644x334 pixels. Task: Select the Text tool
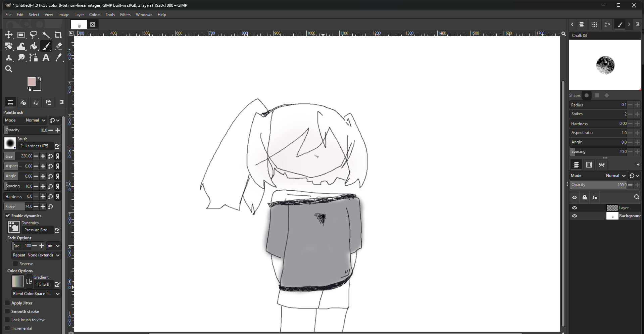(x=46, y=58)
